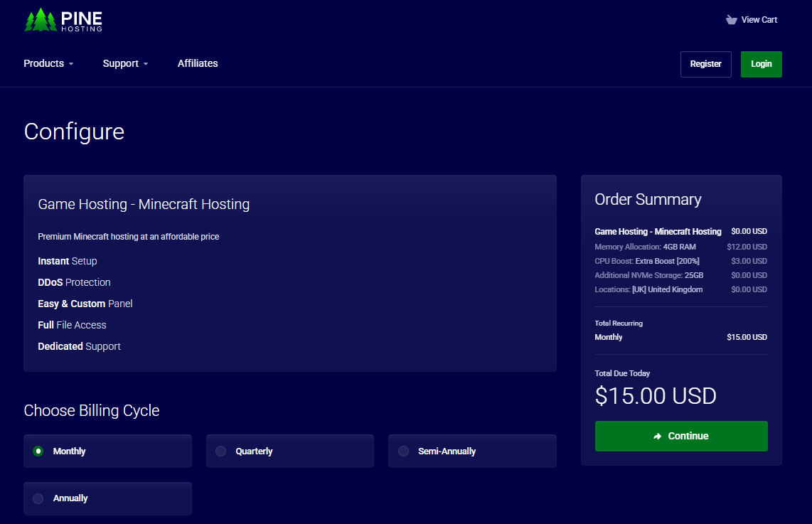Click the Pine Hosting logo
Image resolution: width=812 pixels, height=524 pixels.
pyautogui.click(x=63, y=20)
